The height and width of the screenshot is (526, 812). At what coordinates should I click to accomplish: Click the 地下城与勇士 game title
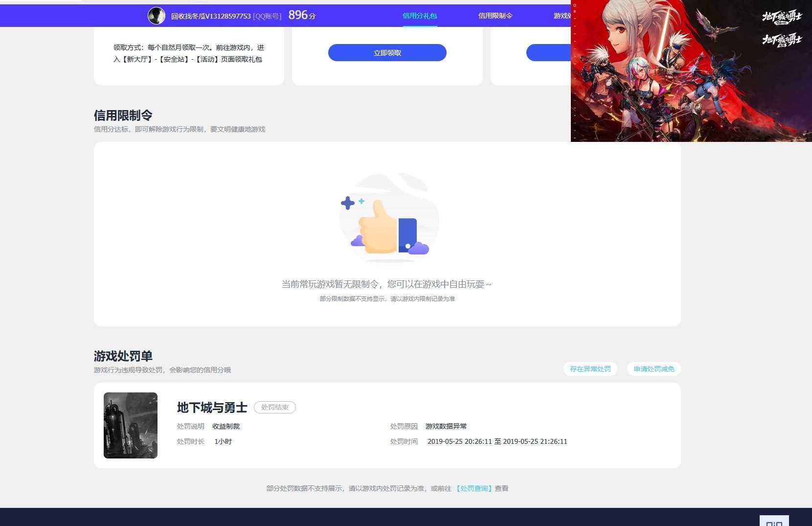(212, 407)
